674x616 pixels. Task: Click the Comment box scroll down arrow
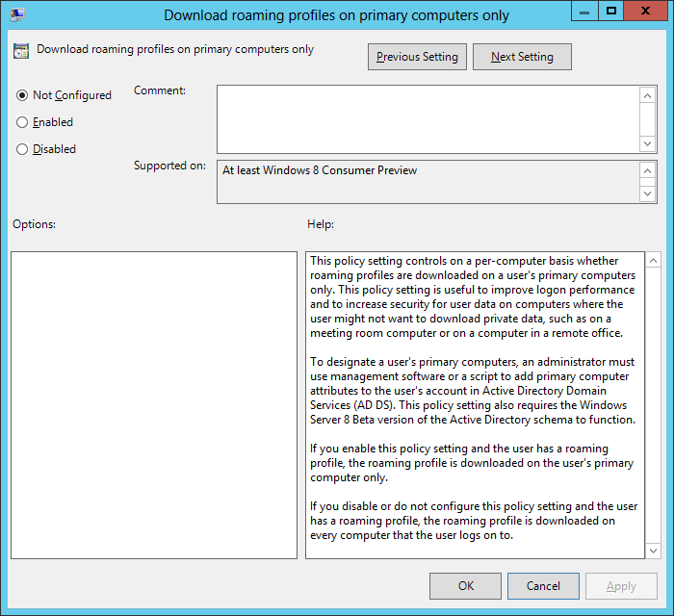tap(648, 142)
